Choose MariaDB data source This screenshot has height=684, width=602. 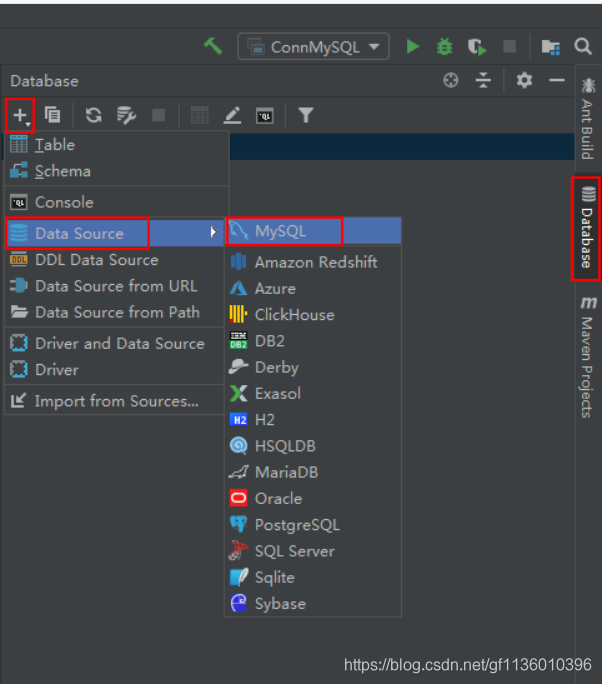313,472
